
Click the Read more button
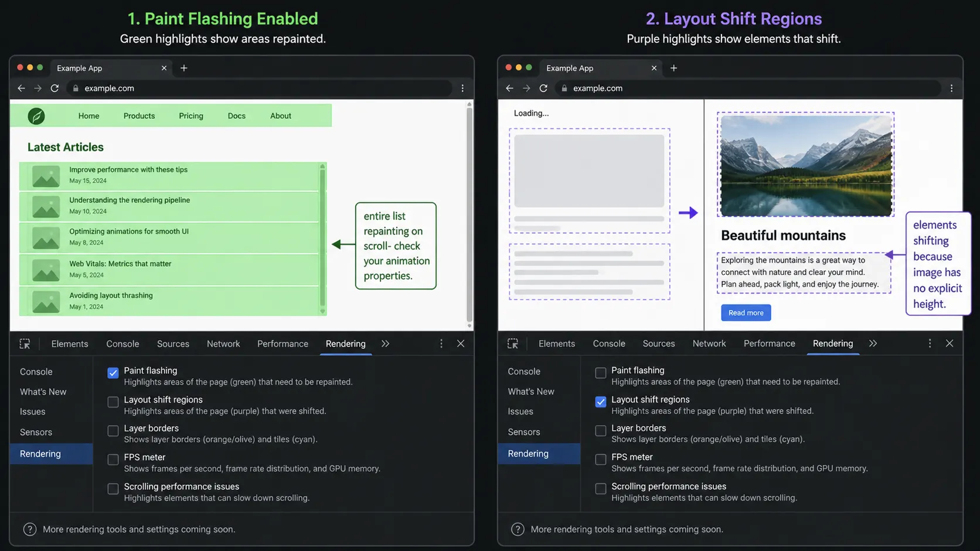pyautogui.click(x=746, y=312)
